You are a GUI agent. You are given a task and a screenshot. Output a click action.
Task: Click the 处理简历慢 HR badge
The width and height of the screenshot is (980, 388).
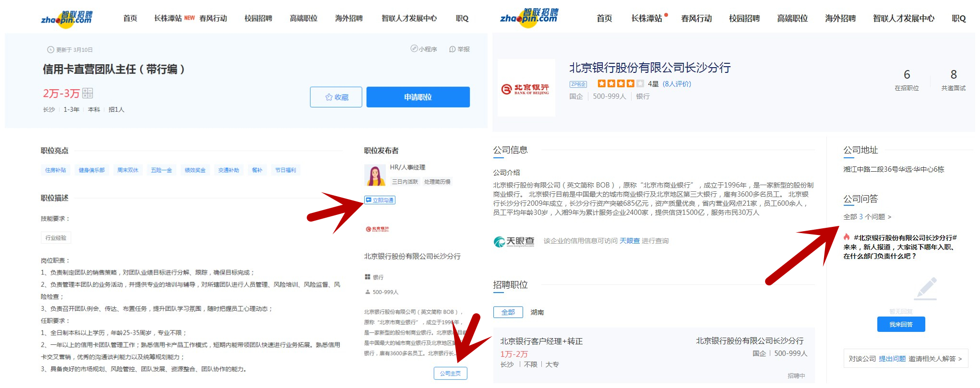(437, 182)
